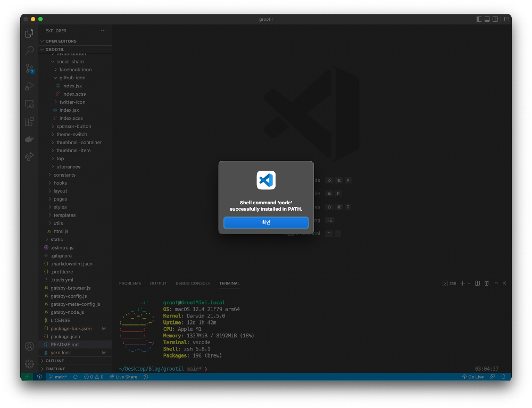Open gatsby-config.js file
Screen dimensions: 532x408
click(75, 296)
